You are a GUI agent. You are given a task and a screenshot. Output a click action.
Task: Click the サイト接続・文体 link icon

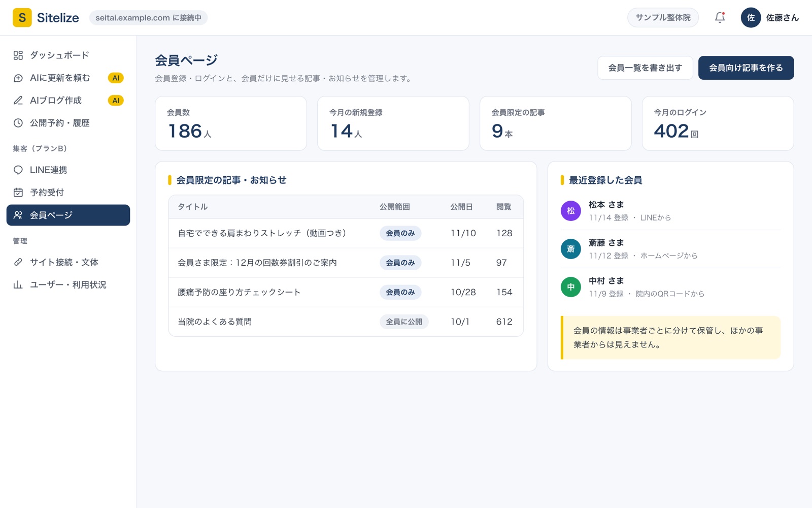(x=18, y=262)
